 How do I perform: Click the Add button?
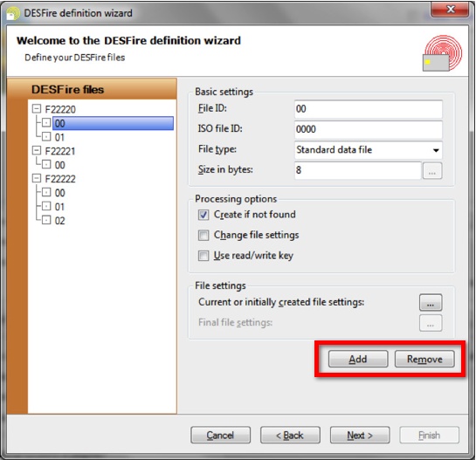(358, 360)
